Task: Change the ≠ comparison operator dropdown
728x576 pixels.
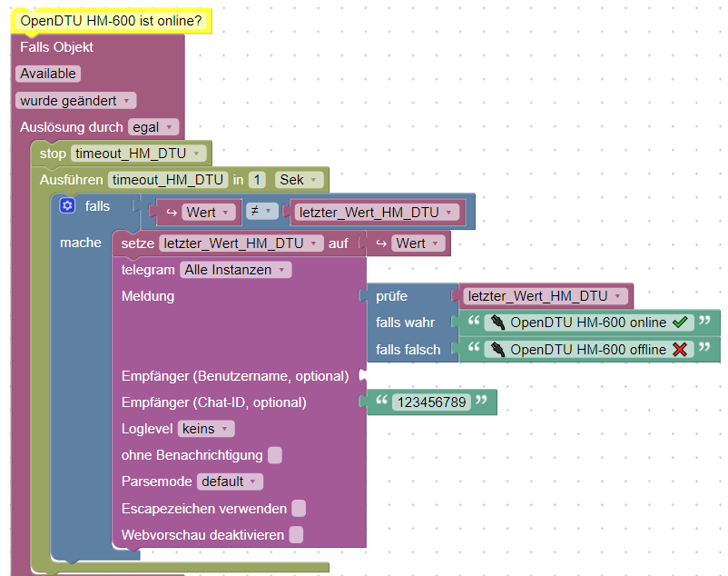Action: [261, 211]
